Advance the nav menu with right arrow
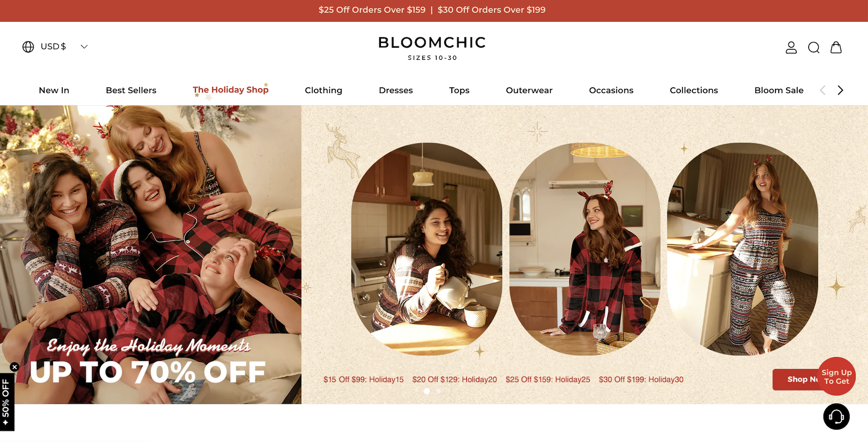 [x=841, y=90]
